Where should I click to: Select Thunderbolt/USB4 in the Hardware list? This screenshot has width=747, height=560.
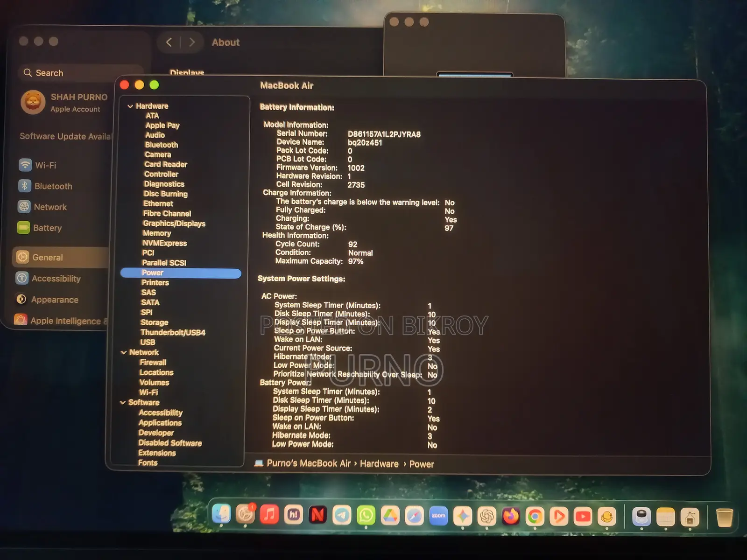tap(173, 332)
